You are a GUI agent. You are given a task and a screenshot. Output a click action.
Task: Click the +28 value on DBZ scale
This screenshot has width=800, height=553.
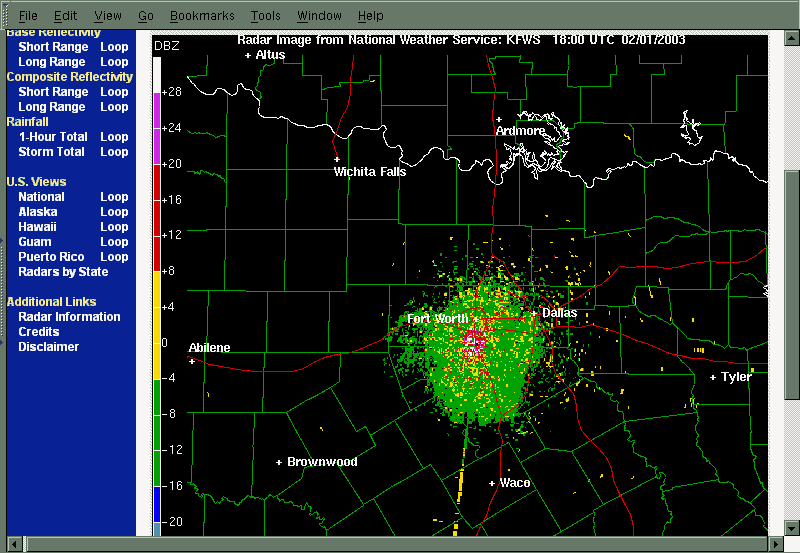pyautogui.click(x=171, y=92)
